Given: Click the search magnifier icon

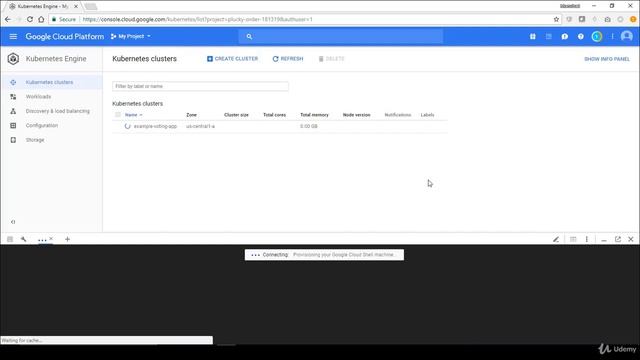Looking at the screenshot, I should (249, 36).
